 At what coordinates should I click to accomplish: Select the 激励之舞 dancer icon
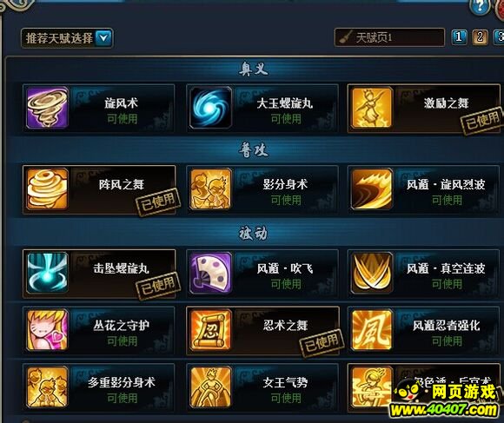coord(372,108)
